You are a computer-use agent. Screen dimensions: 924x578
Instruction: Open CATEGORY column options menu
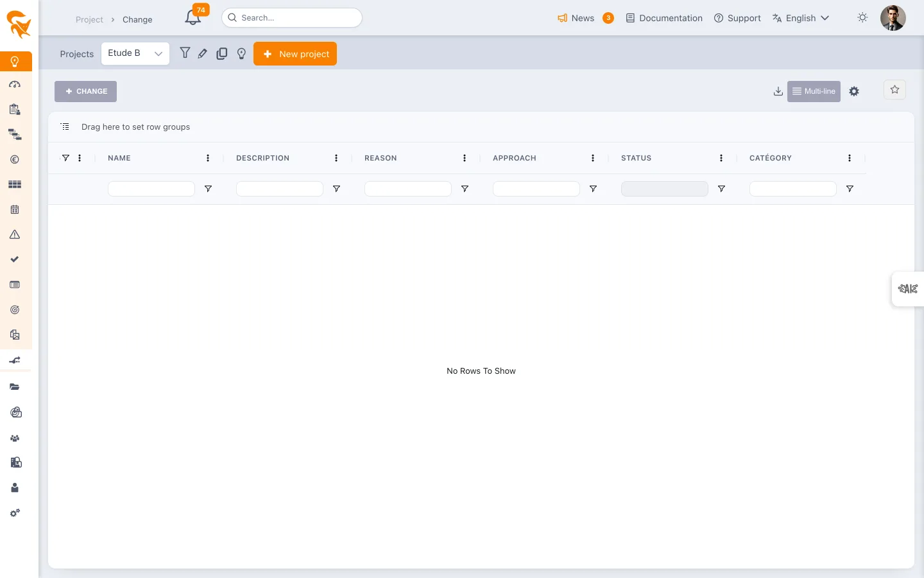(x=850, y=158)
